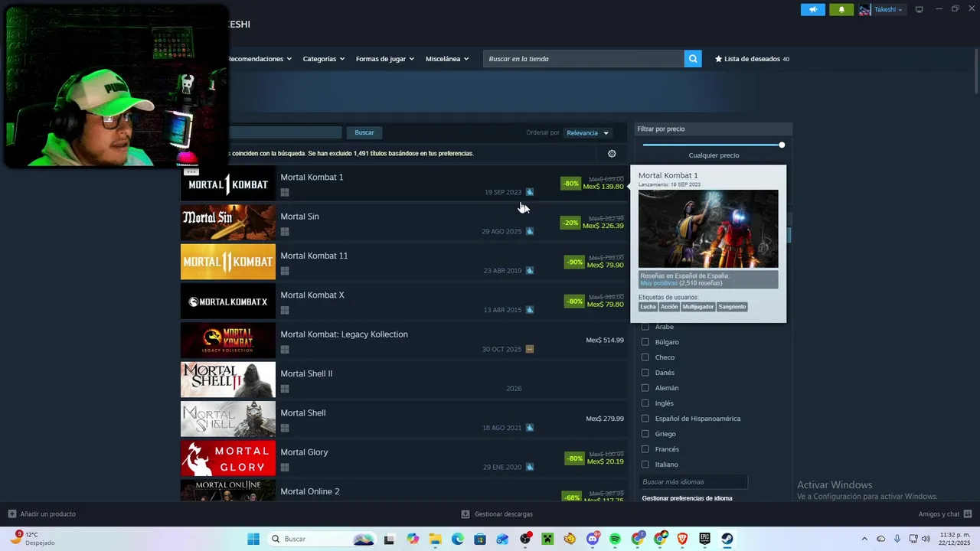
Task: Show hidden system tray icons
Action: pos(864,539)
